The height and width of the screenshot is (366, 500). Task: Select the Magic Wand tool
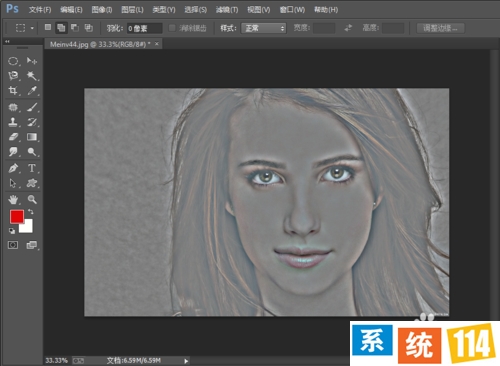pyautogui.click(x=32, y=76)
